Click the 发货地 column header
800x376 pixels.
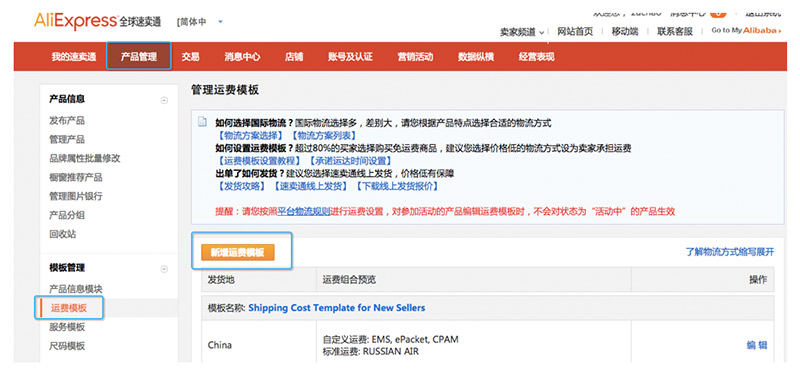point(221,280)
